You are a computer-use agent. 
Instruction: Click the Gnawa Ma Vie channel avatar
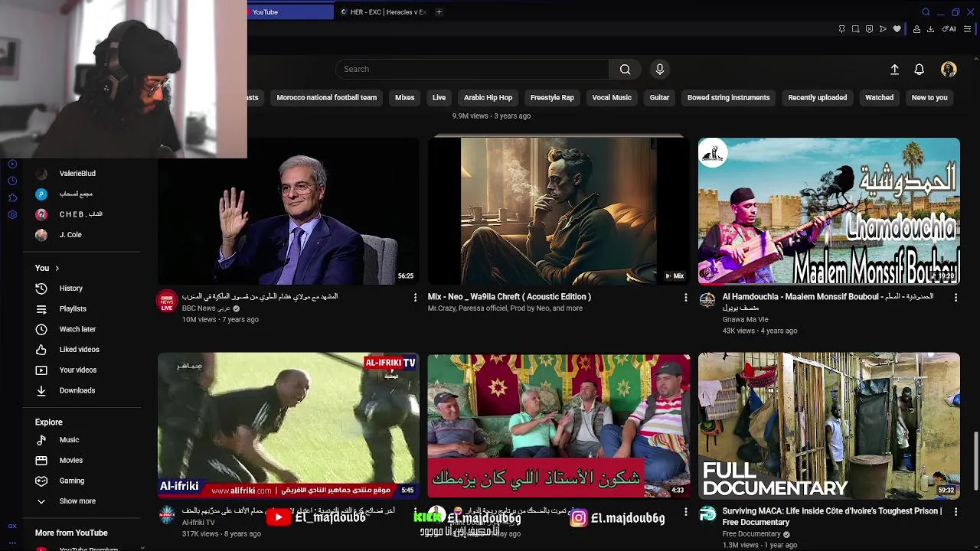707,300
